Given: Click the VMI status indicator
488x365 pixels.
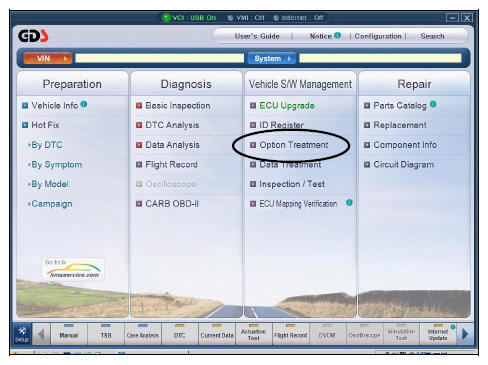Looking at the screenshot, I should pos(246,18).
